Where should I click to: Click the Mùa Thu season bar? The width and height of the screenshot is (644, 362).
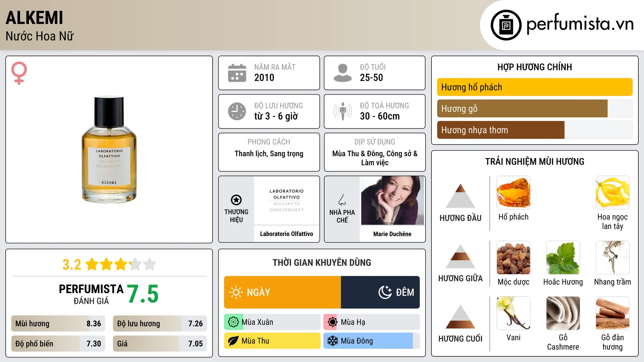click(272, 341)
